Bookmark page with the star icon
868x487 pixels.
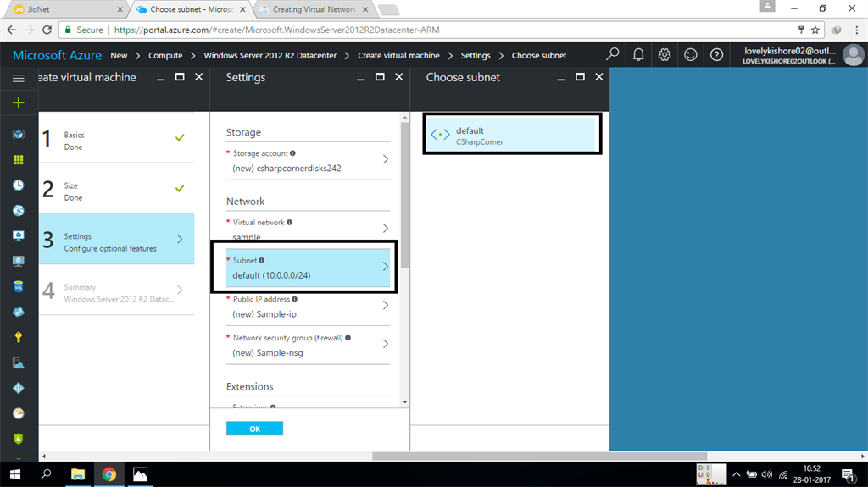coord(815,30)
